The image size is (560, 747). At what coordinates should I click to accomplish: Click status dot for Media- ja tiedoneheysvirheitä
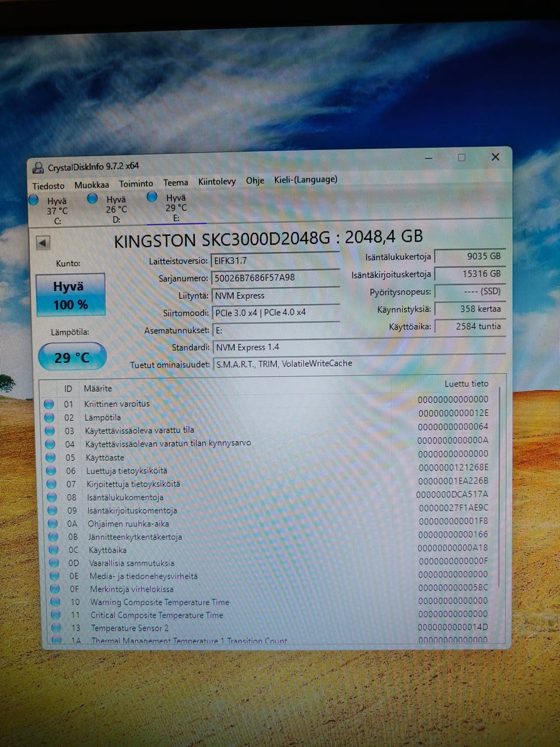click(55, 576)
